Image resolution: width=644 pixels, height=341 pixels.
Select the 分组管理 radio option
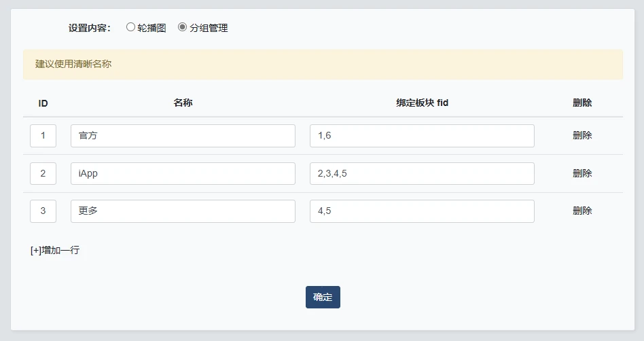(x=182, y=28)
